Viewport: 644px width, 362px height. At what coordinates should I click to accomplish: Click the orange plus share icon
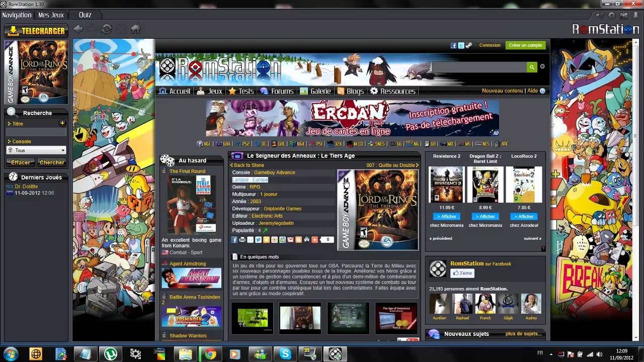(x=314, y=240)
